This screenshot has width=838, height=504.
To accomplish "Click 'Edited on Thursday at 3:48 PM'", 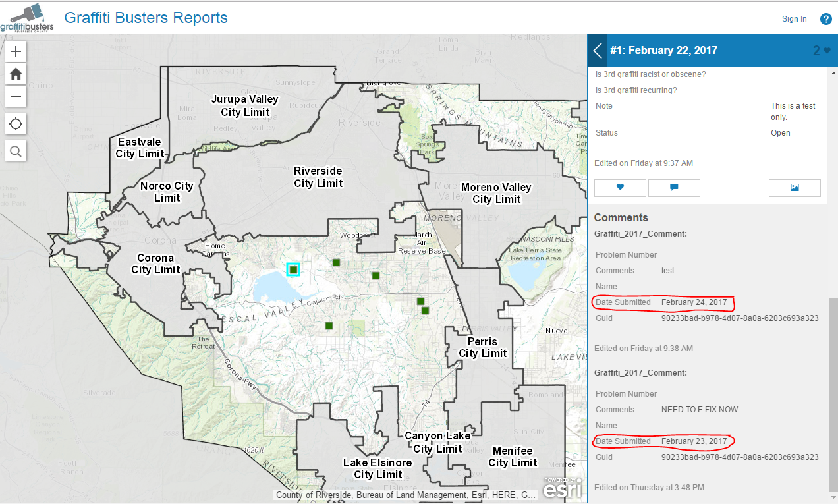I will click(649, 488).
